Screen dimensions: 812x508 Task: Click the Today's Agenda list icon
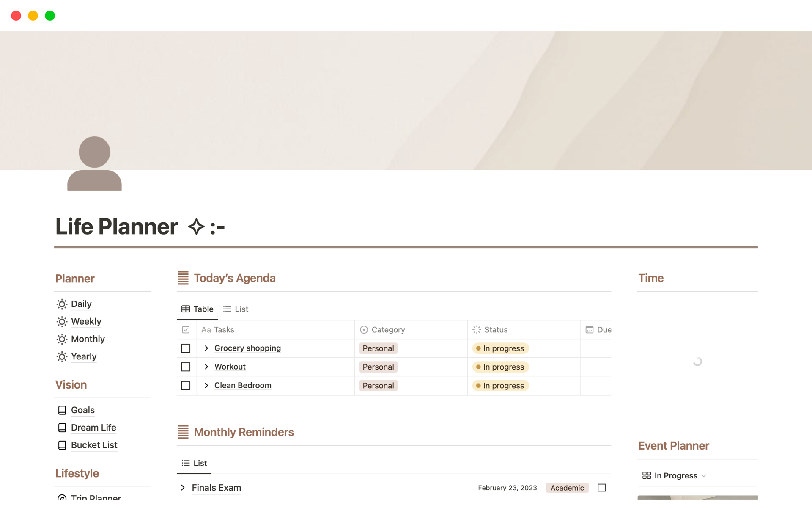click(x=183, y=278)
